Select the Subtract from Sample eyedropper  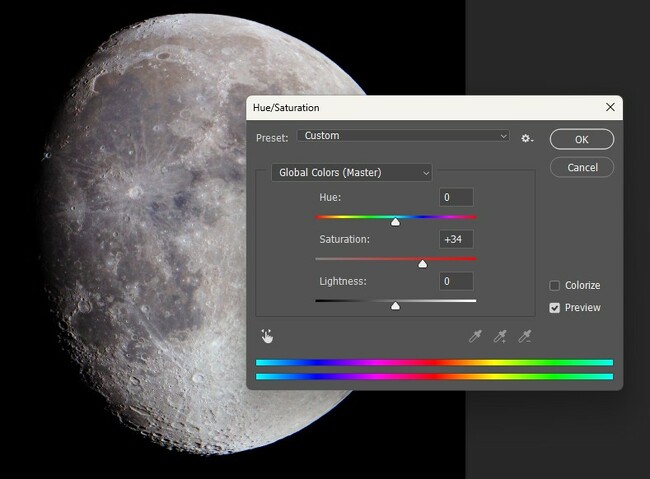(x=525, y=336)
